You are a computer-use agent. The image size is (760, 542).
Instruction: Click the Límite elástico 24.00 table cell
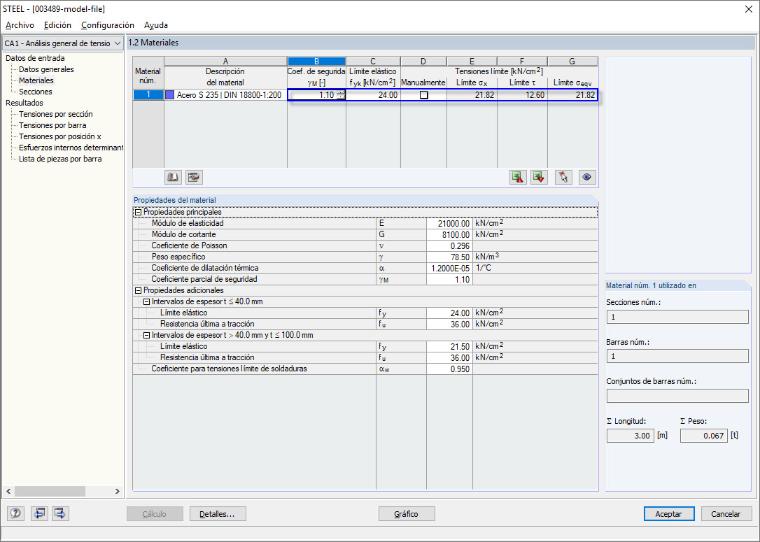tap(373, 95)
